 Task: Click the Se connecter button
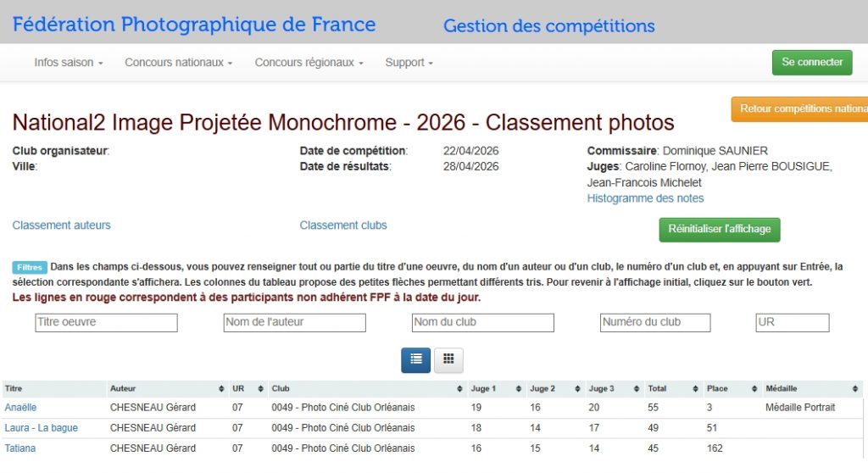point(811,63)
